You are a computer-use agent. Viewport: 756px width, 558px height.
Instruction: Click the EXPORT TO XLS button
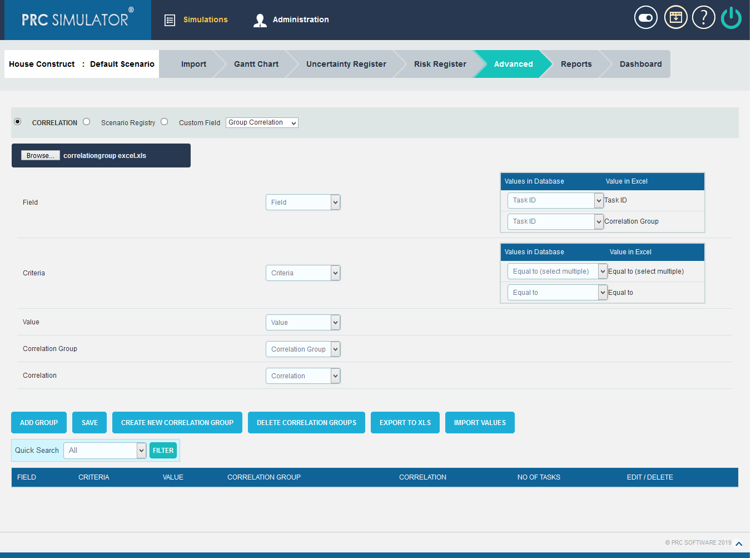click(405, 422)
